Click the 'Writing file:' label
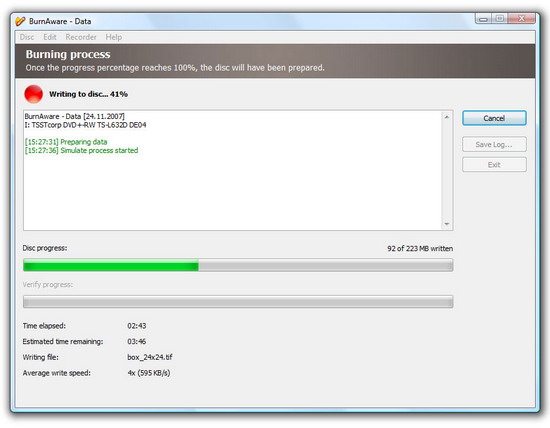Viewport: 550px width, 428px height. coord(41,357)
